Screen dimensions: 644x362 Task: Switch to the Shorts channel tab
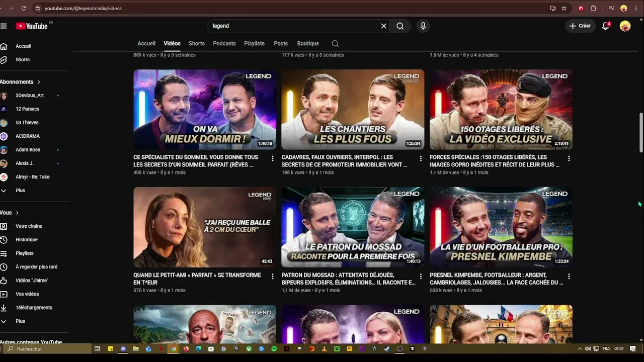[x=197, y=44]
